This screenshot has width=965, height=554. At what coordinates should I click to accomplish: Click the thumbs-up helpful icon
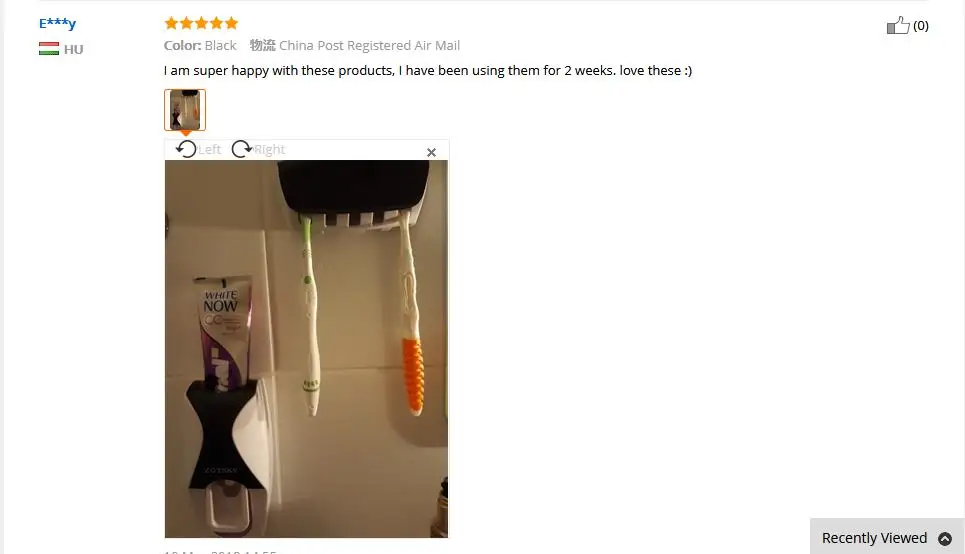point(897,25)
